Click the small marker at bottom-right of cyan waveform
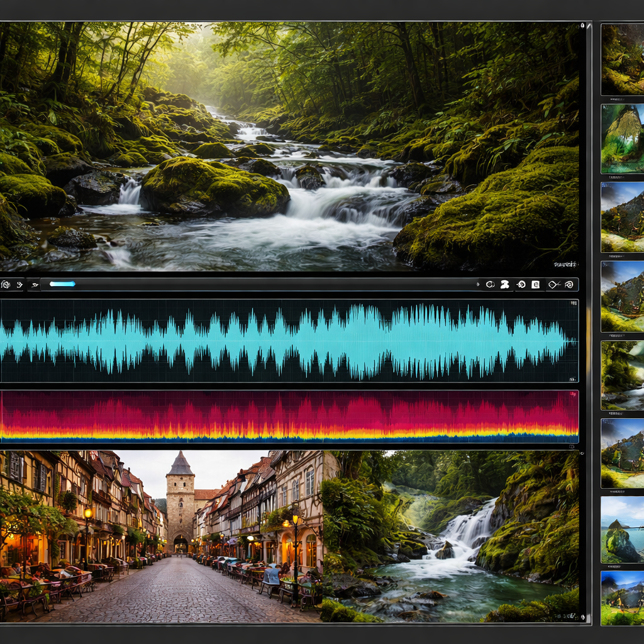This screenshot has width=644, height=644. (572, 379)
